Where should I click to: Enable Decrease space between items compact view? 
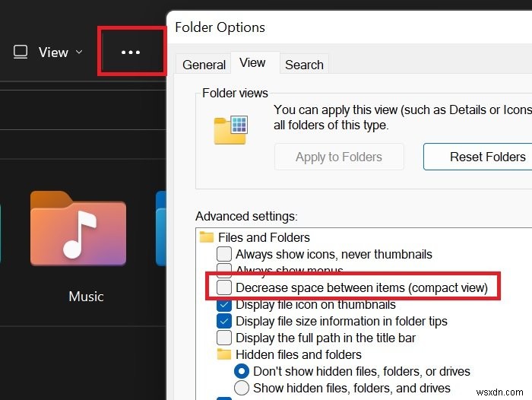tap(224, 287)
